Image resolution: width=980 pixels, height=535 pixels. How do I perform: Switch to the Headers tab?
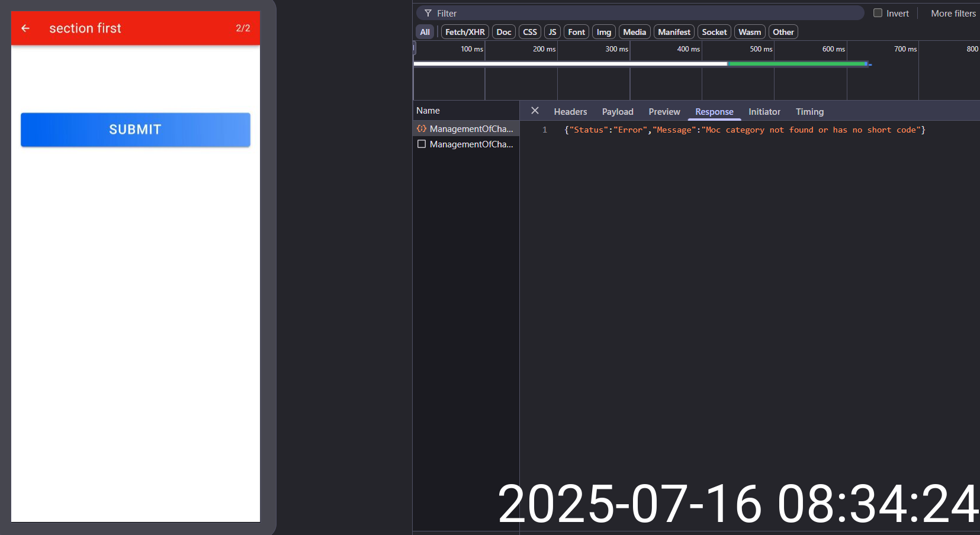[x=570, y=112]
